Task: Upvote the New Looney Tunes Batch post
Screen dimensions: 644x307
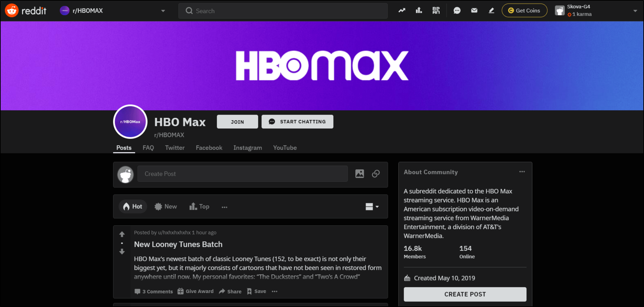Action: 122,234
